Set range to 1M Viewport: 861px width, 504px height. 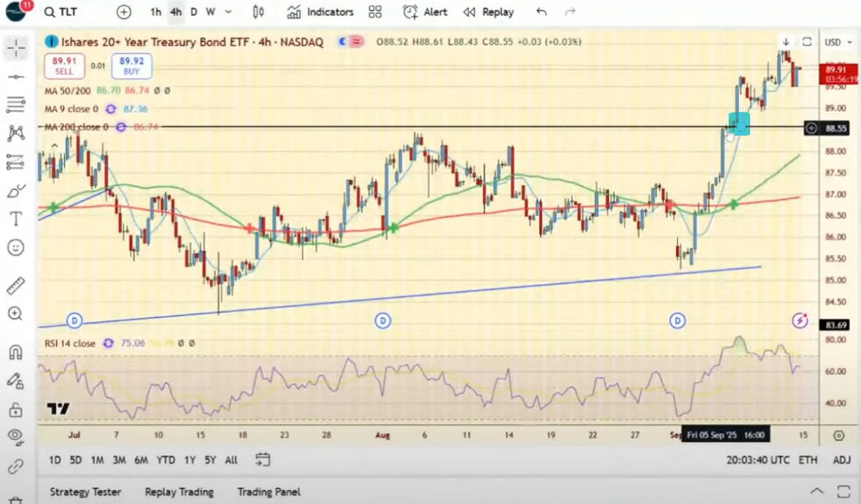pyautogui.click(x=97, y=460)
